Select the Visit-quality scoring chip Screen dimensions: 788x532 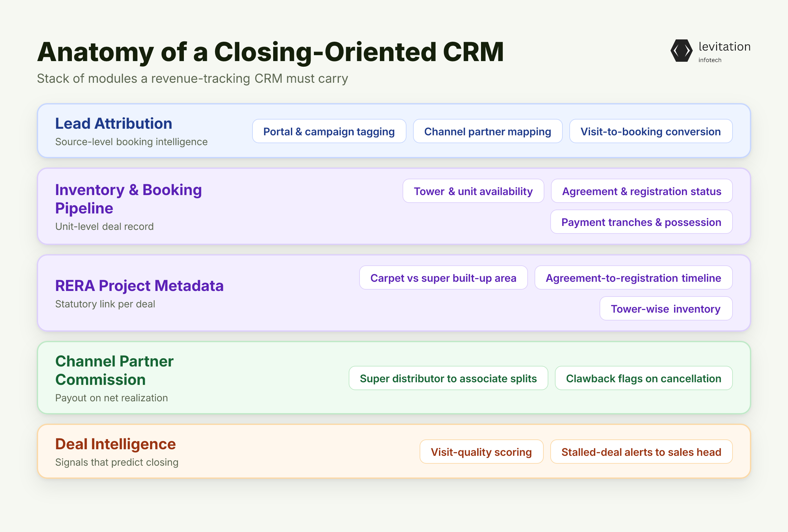(x=481, y=452)
